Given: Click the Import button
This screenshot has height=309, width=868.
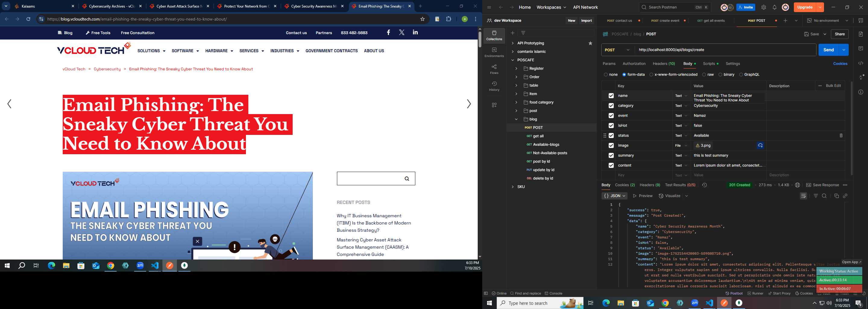Looking at the screenshot, I should (586, 21).
